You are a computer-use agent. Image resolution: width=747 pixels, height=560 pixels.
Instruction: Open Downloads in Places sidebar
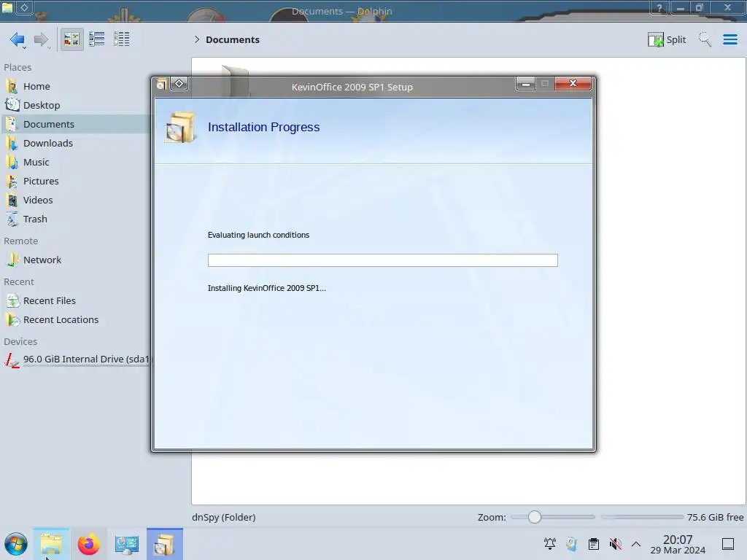pyautogui.click(x=76, y=144)
